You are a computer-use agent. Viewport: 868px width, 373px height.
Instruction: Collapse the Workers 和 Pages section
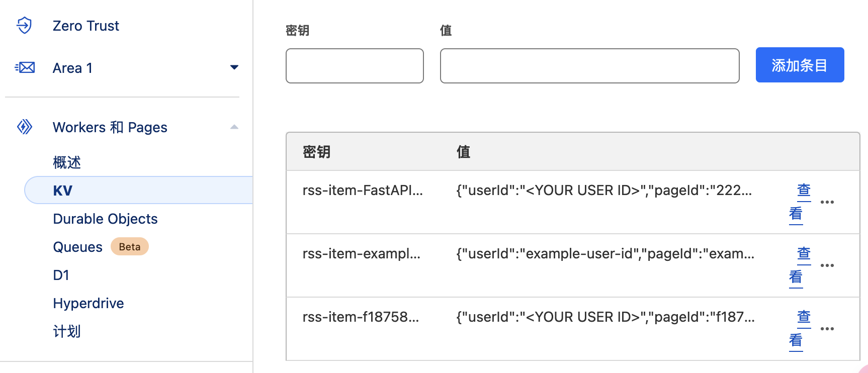pyautogui.click(x=234, y=127)
